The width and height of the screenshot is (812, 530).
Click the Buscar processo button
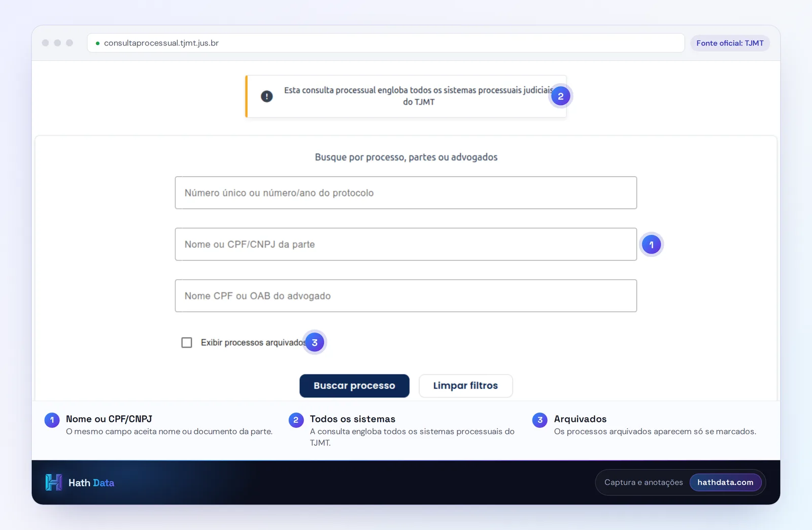[x=354, y=386]
